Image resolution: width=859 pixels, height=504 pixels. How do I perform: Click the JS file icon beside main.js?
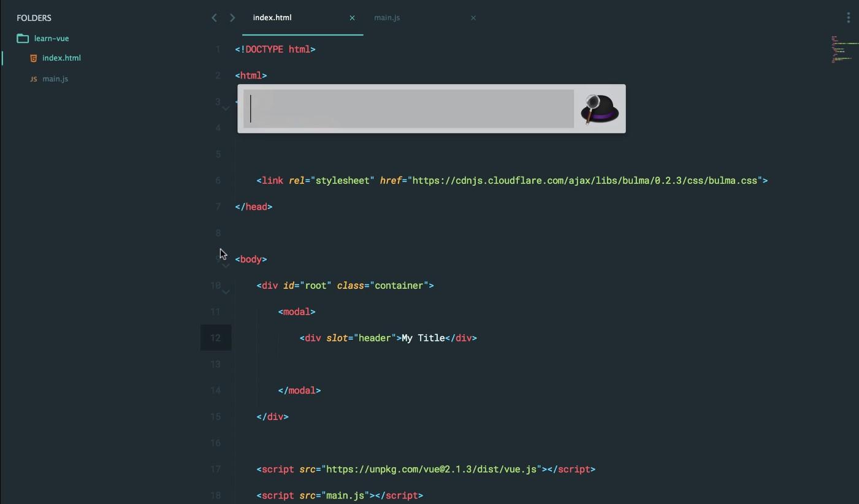pyautogui.click(x=33, y=79)
